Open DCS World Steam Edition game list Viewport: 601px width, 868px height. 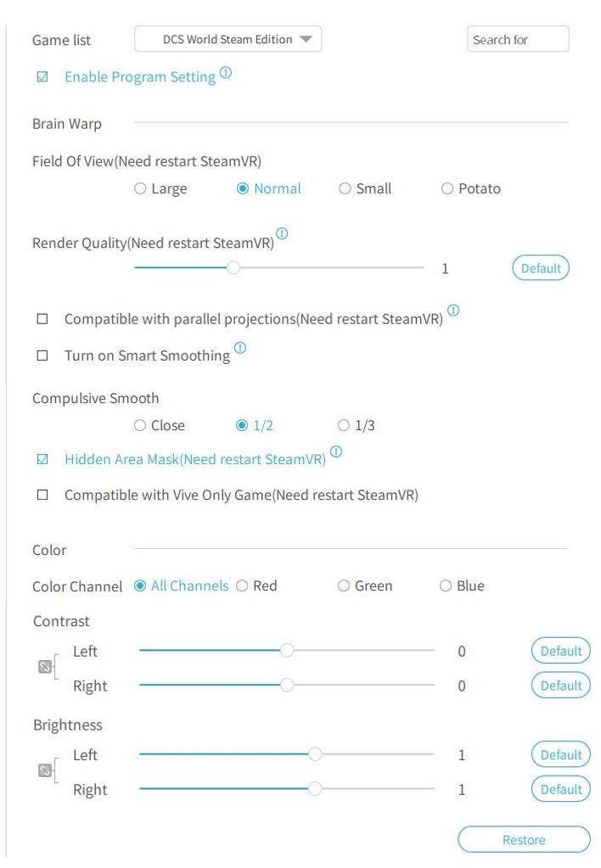coord(227,39)
